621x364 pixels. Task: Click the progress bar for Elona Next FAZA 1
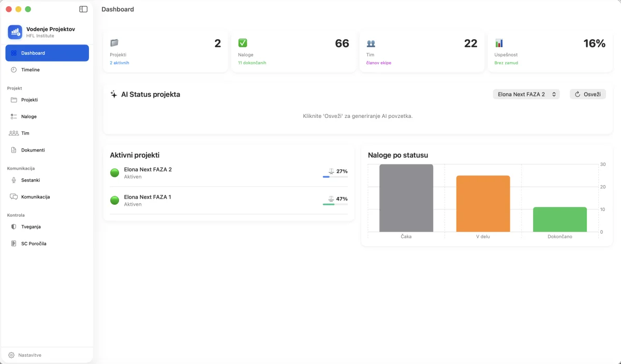tap(335, 204)
